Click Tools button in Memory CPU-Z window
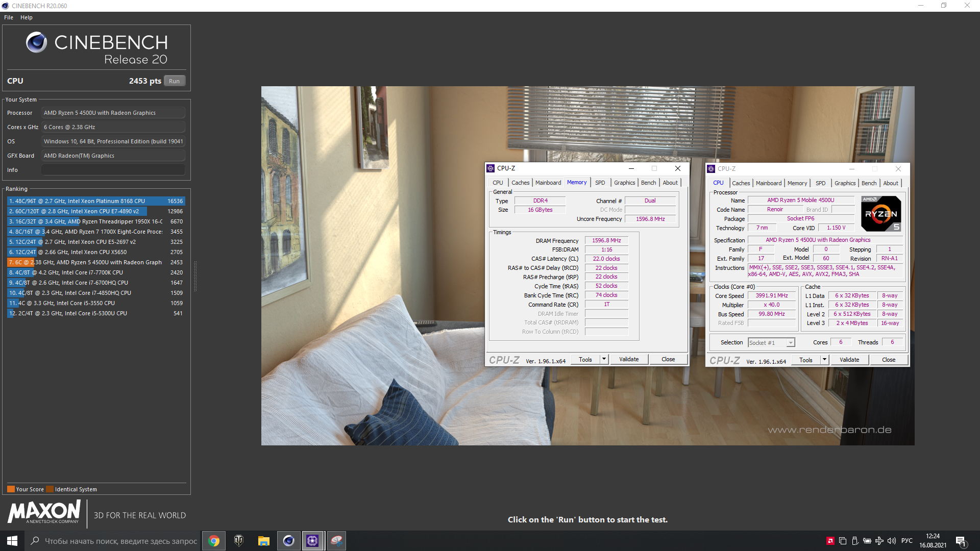Image resolution: width=980 pixels, height=551 pixels. pyautogui.click(x=585, y=359)
